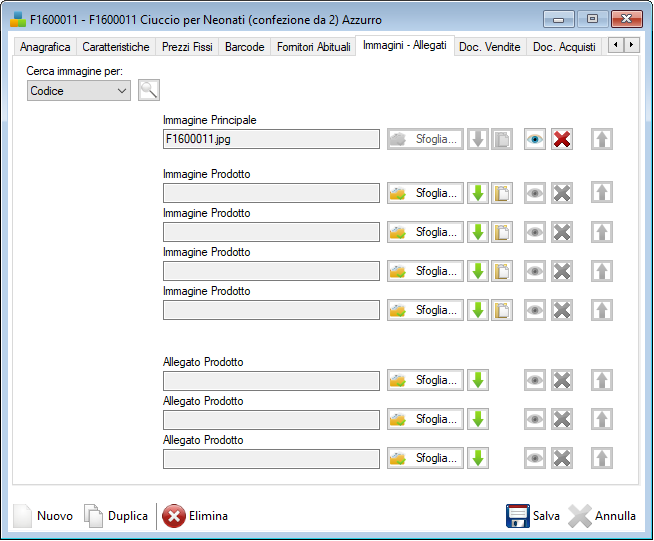Click green download arrow of first Immagine Prodotto

click(x=478, y=193)
